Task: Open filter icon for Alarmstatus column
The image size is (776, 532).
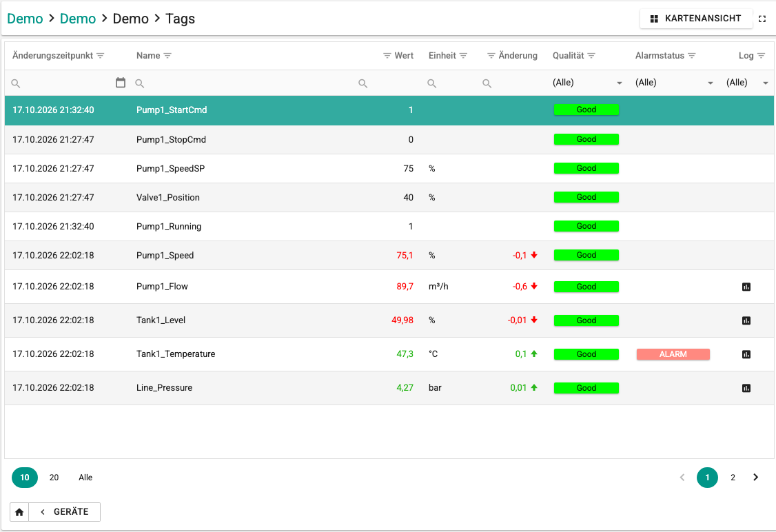Action: [x=692, y=55]
